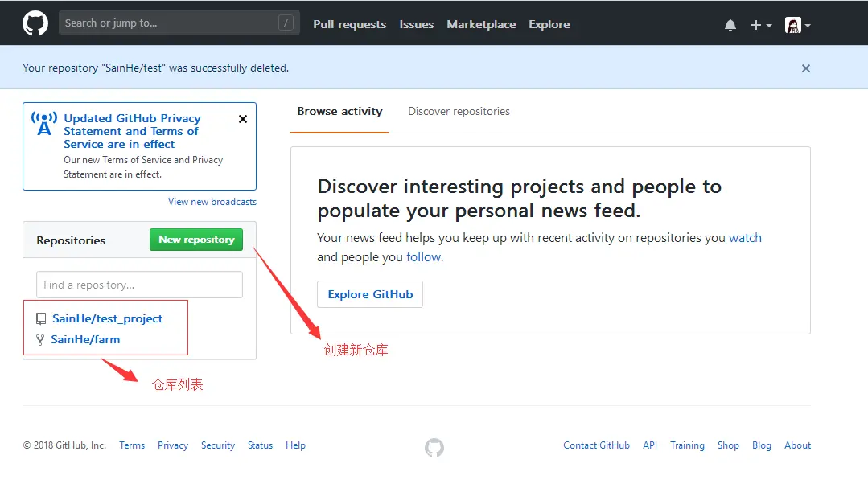Viewport: 868px width, 484px height.
Task: Click the Repositories heading text
Action: click(71, 240)
